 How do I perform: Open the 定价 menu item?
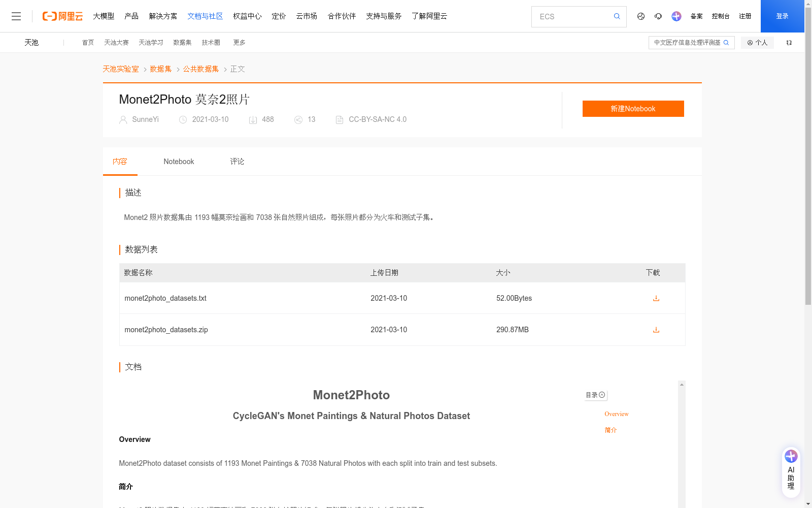(279, 16)
